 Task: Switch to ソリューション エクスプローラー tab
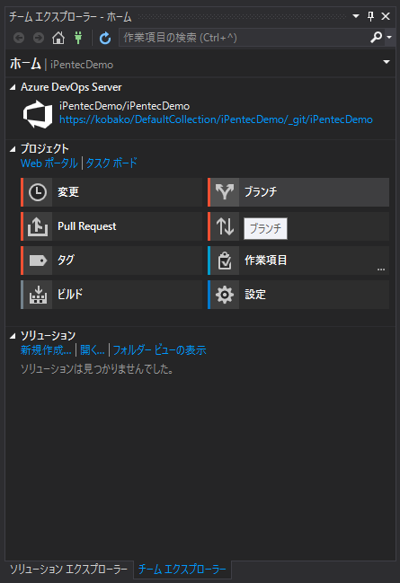point(68,569)
